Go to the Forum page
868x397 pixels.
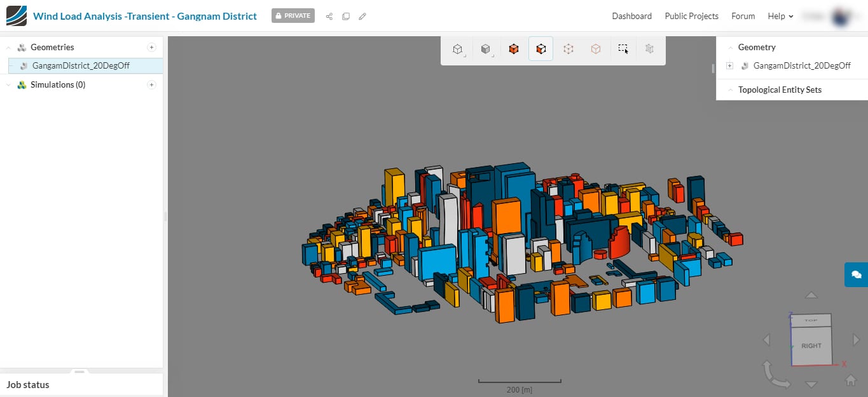tap(743, 16)
